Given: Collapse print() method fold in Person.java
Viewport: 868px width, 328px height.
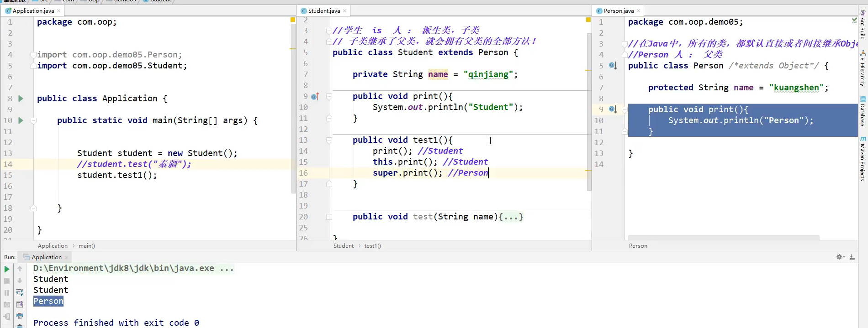Looking at the screenshot, I should point(625,109).
